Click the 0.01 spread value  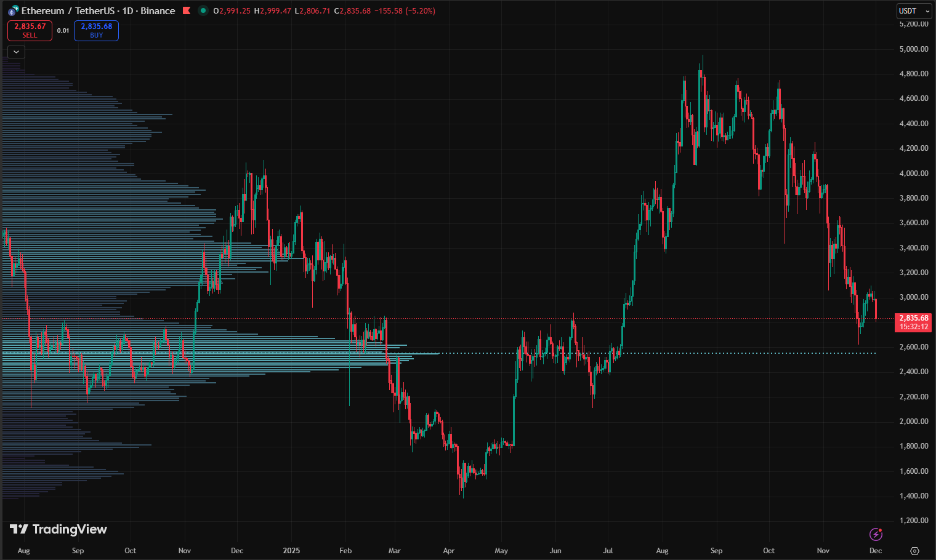click(63, 31)
